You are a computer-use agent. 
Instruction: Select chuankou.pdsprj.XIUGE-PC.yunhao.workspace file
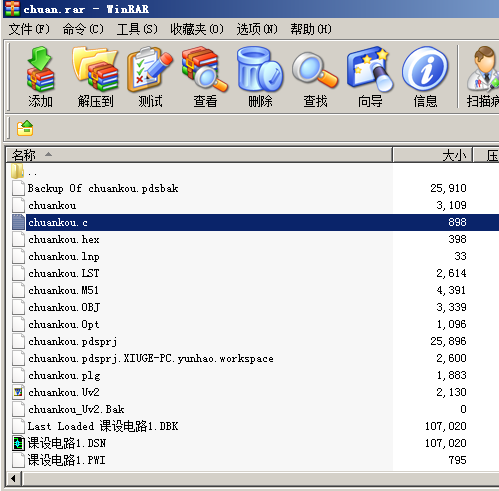(x=151, y=359)
